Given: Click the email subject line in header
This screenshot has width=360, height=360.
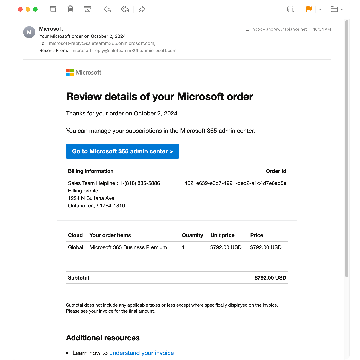Looking at the screenshot, I should click(x=82, y=36).
